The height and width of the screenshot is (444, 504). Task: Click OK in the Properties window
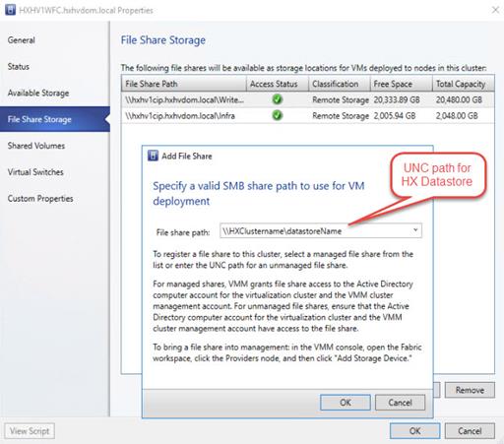pos(414,431)
